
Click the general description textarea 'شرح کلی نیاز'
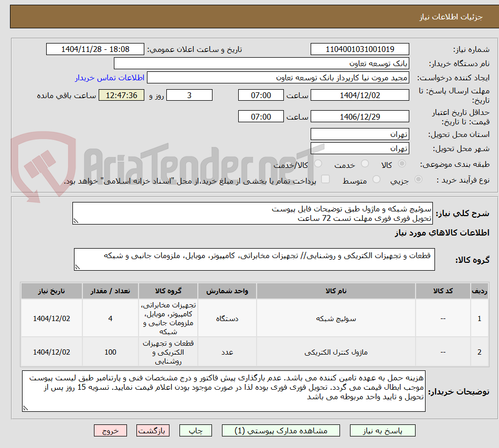pyautogui.click(x=252, y=213)
